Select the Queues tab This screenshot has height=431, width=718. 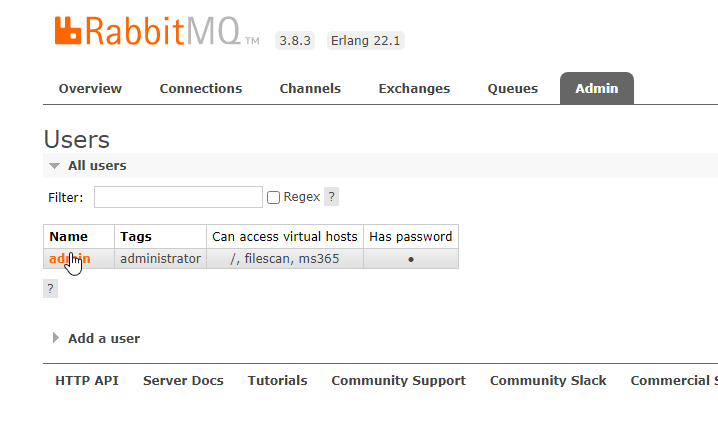click(x=513, y=89)
